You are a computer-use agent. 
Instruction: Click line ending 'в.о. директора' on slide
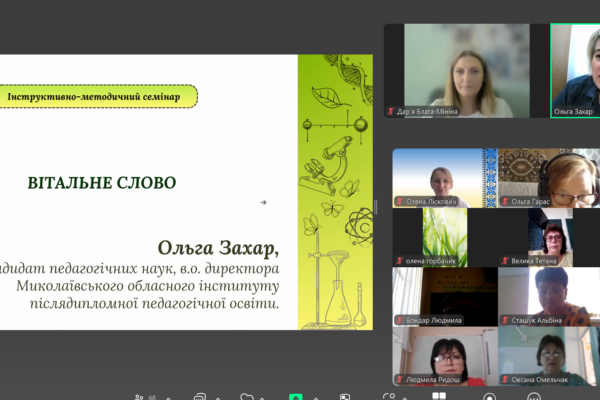point(140,269)
